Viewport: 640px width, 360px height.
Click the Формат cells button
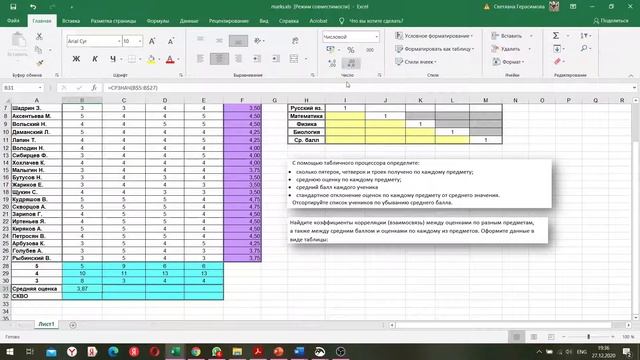coord(508,62)
